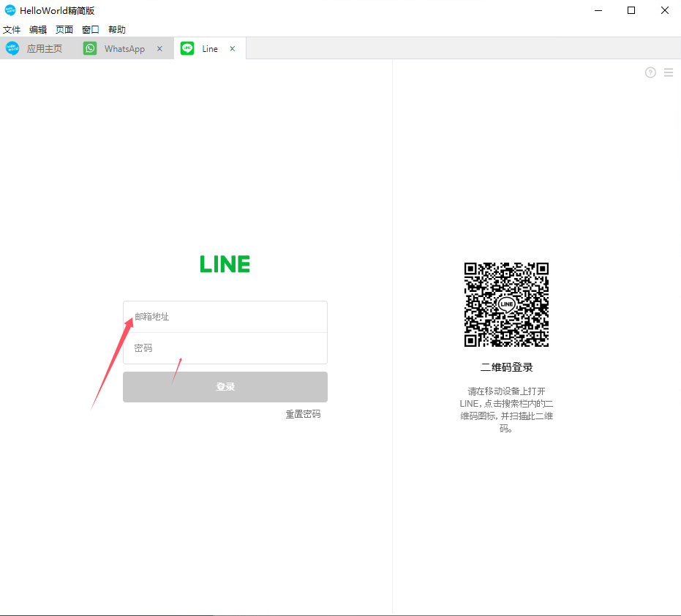Click the WhatsApp tab icon
The width and height of the screenshot is (681, 616).
point(90,48)
